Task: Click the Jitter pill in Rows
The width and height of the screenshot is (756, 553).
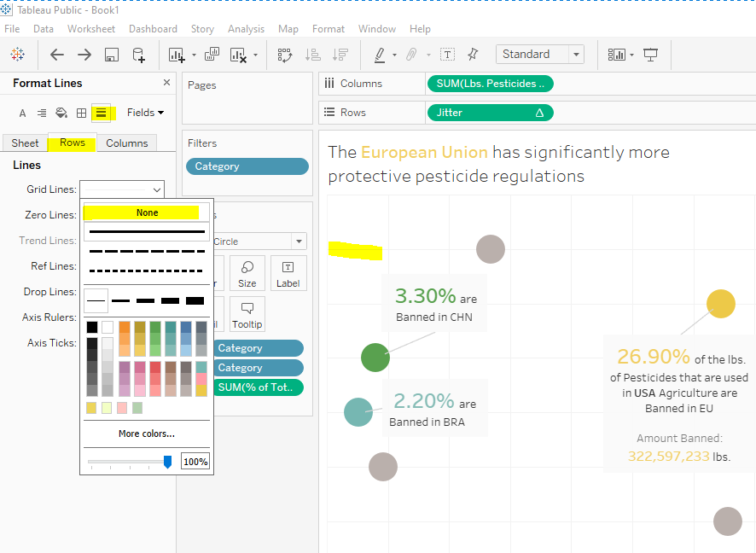Action: point(491,113)
